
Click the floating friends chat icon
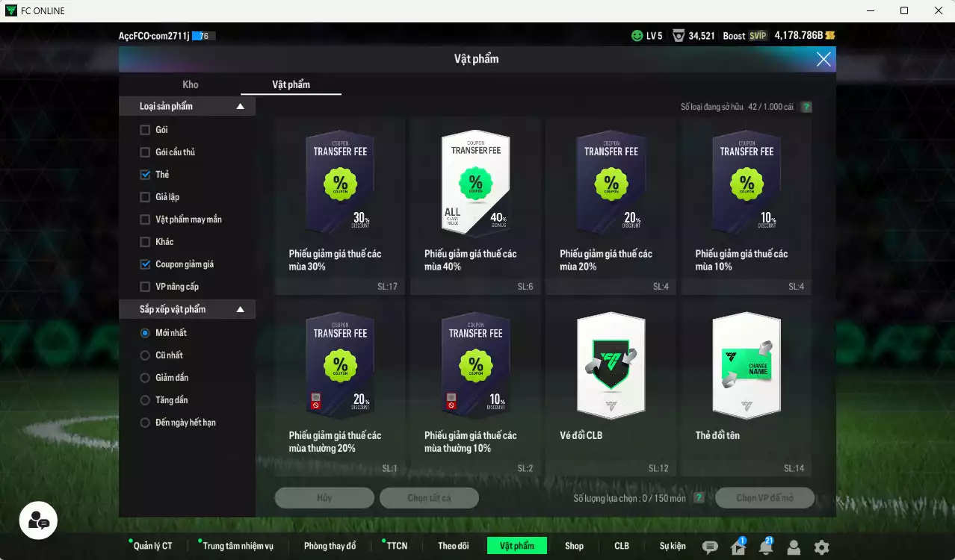tap(38, 520)
